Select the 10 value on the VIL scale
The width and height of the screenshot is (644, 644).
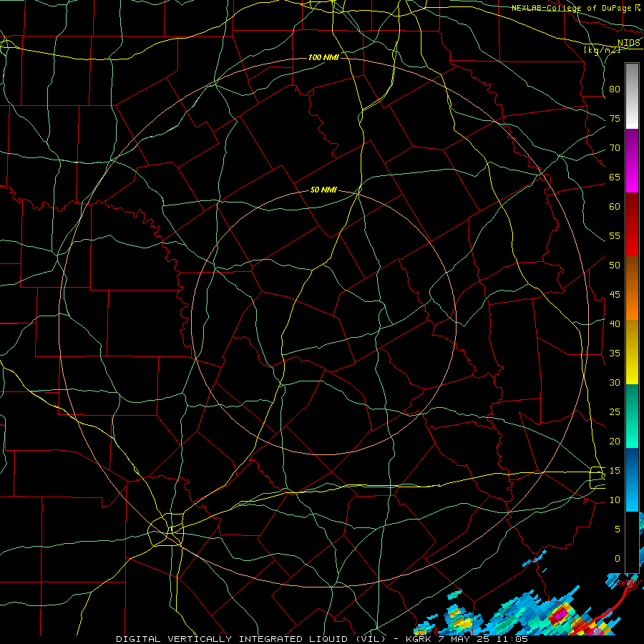[x=615, y=500]
